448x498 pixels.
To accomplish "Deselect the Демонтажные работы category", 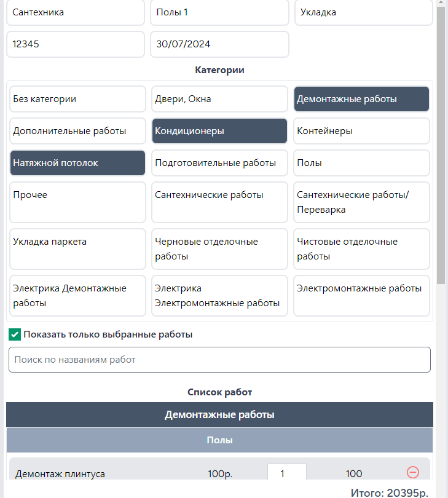I will tap(361, 99).
